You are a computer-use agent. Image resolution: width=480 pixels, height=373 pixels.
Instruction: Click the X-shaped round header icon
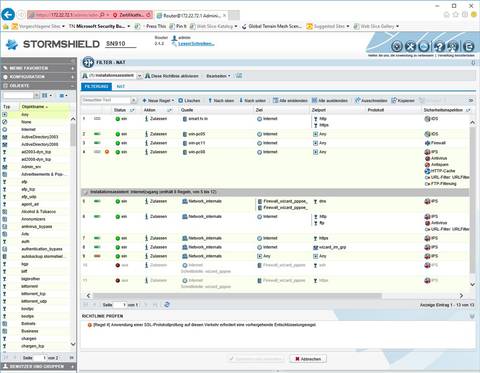411,46
